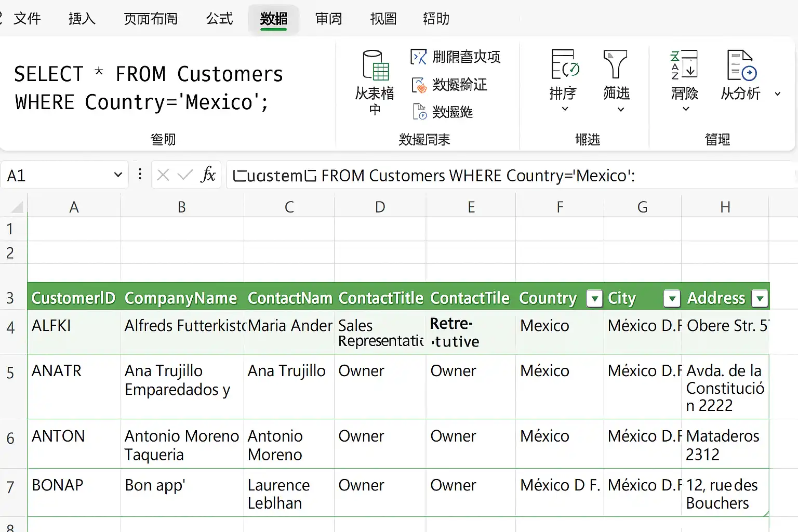Image resolution: width=798 pixels, height=532 pixels.
Task: Open the Country column filter dropdown
Action: coord(594,298)
